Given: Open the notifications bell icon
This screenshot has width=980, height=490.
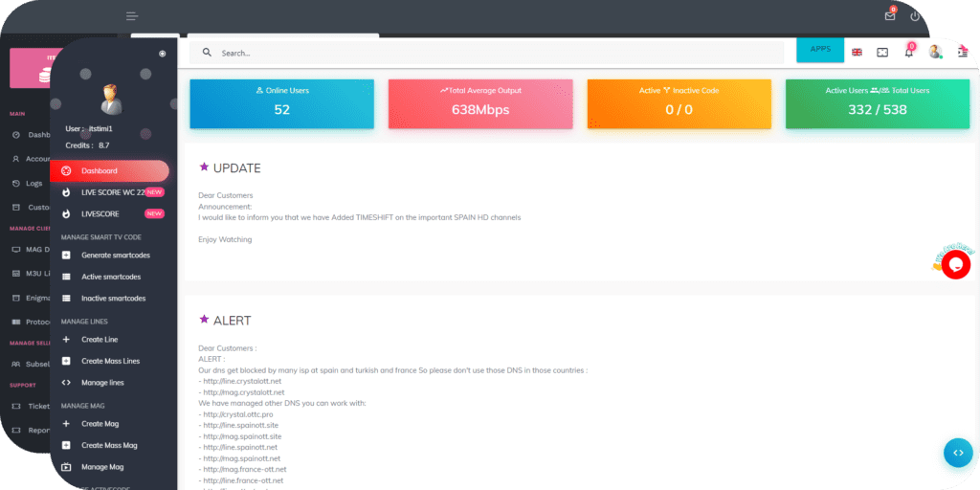Looking at the screenshot, I should [909, 52].
